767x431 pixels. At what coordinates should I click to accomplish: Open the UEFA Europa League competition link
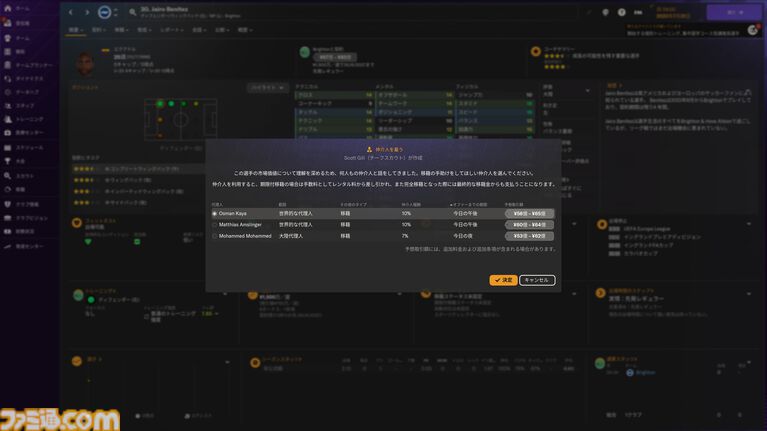pyautogui.click(x=647, y=229)
